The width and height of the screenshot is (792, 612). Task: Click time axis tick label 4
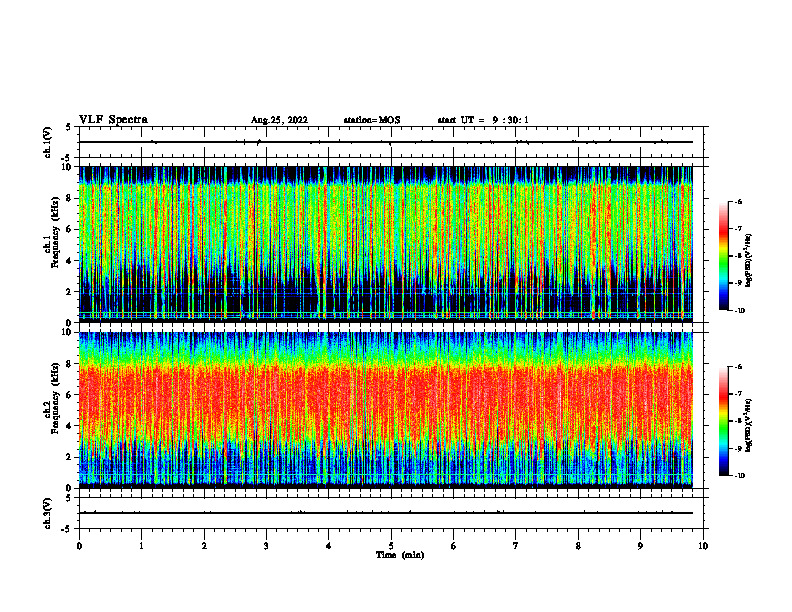[329, 546]
